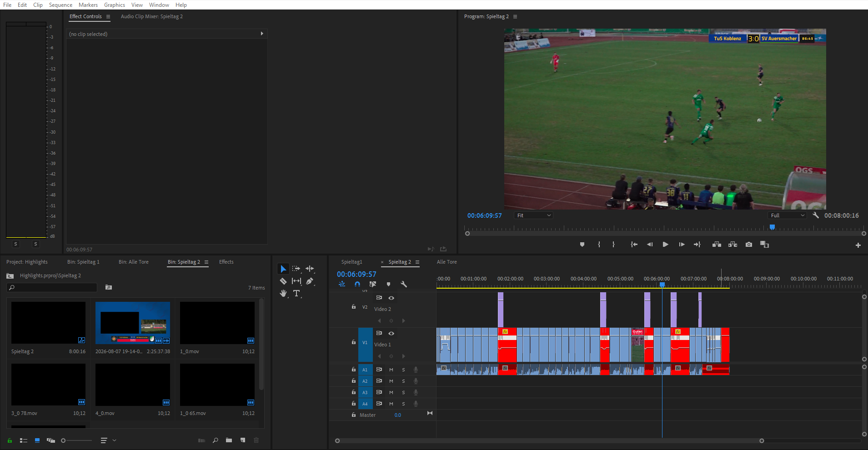Step forward one frame
Image resolution: width=868 pixels, height=450 pixels.
682,245
